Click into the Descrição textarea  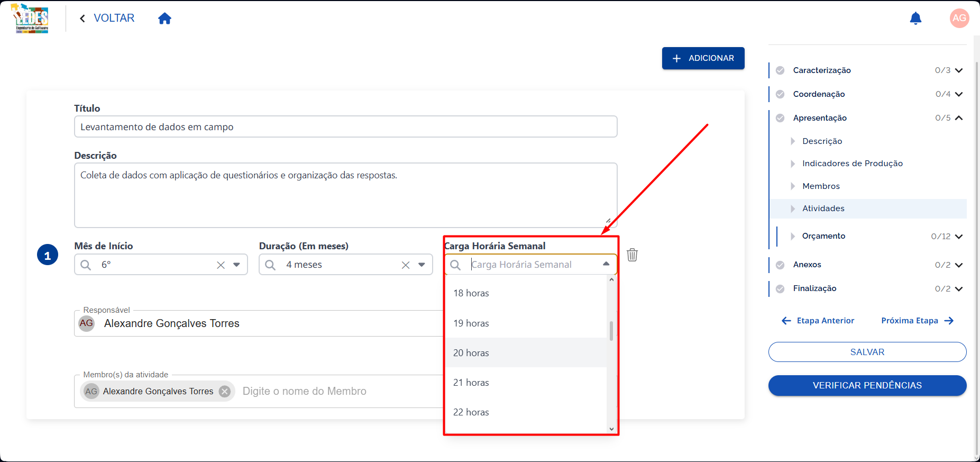(346, 195)
